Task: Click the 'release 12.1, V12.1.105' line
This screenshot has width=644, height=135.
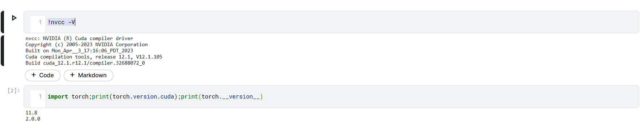Action: (x=94, y=57)
